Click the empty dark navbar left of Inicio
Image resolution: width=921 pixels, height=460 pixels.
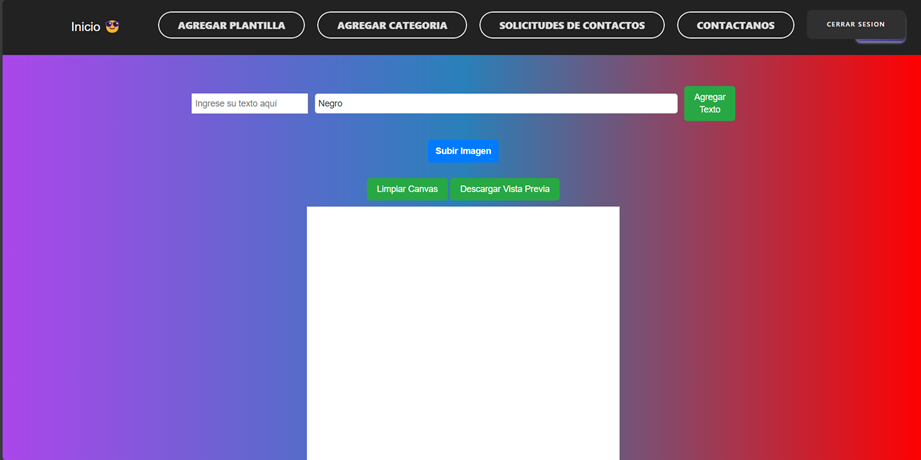pyautogui.click(x=30, y=27)
